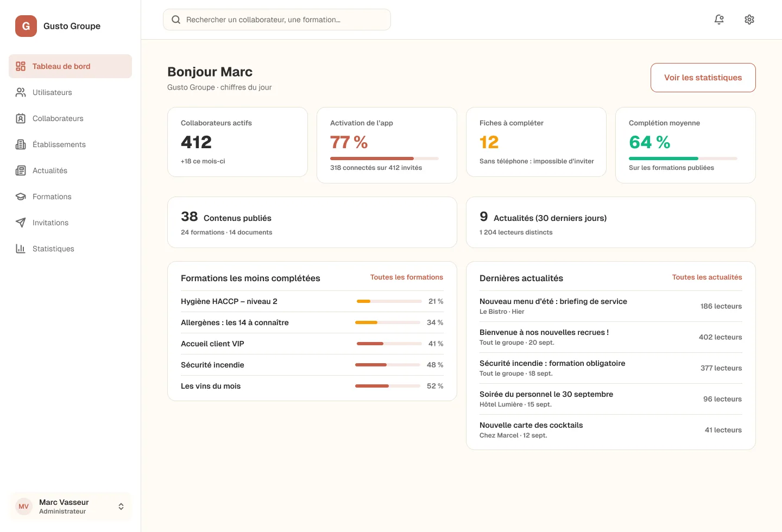Screen dimensions: 782x532
Task: Open the Collaborateurs actifs card
Action: 237,142
